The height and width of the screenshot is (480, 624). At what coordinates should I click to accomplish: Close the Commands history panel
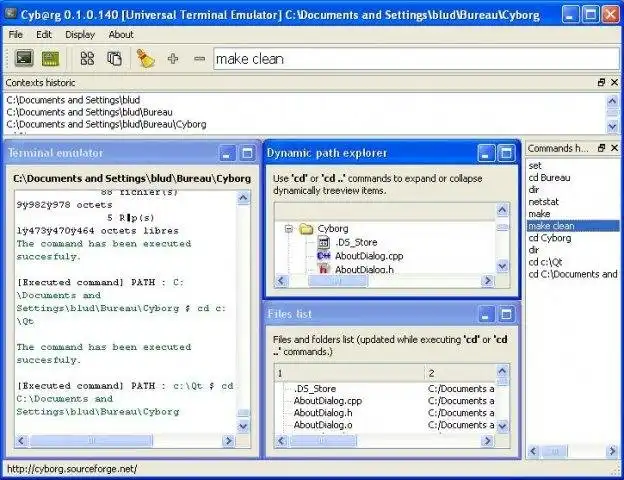click(614, 148)
